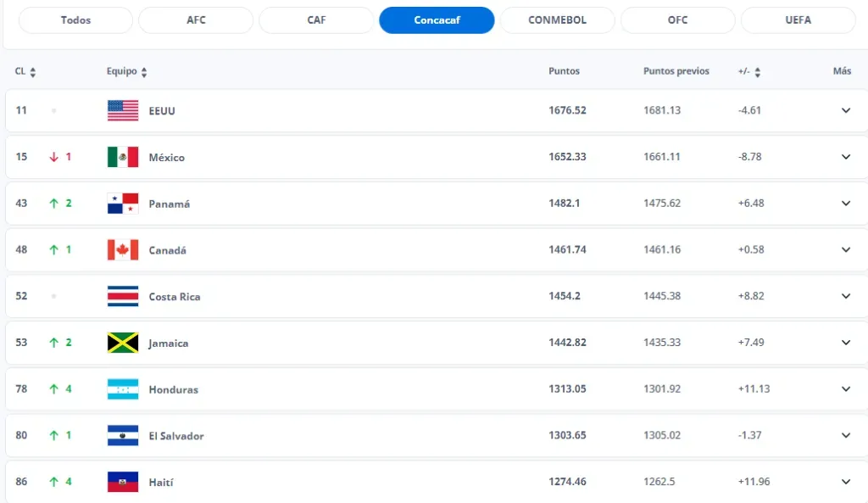
Task: Click the Honduras flag icon
Action: [123, 389]
